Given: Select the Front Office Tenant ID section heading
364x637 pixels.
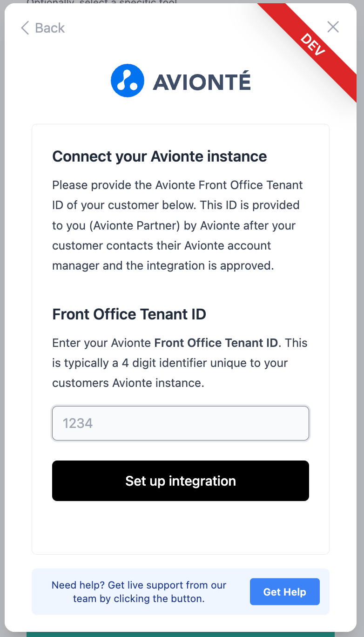Looking at the screenshot, I should 129,314.
